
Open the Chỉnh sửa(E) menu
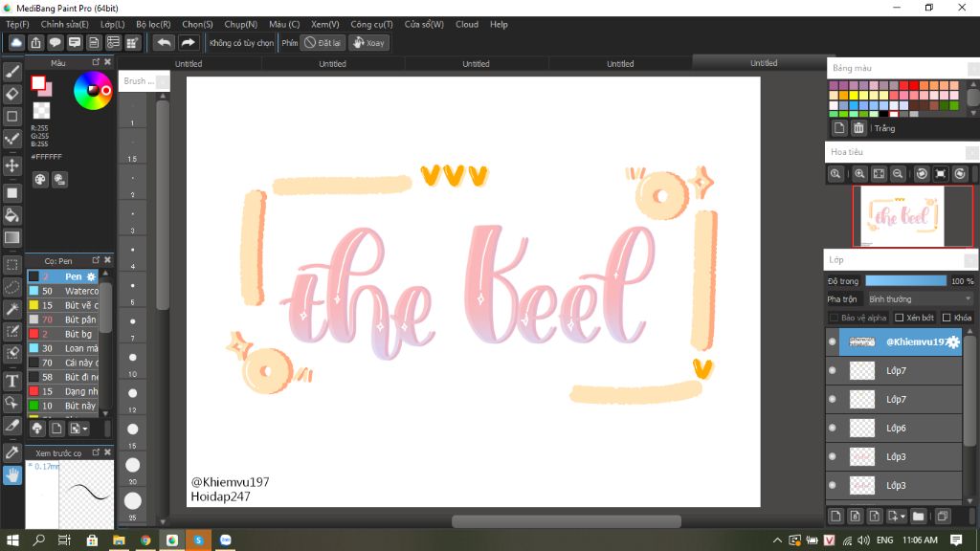pyautogui.click(x=64, y=24)
